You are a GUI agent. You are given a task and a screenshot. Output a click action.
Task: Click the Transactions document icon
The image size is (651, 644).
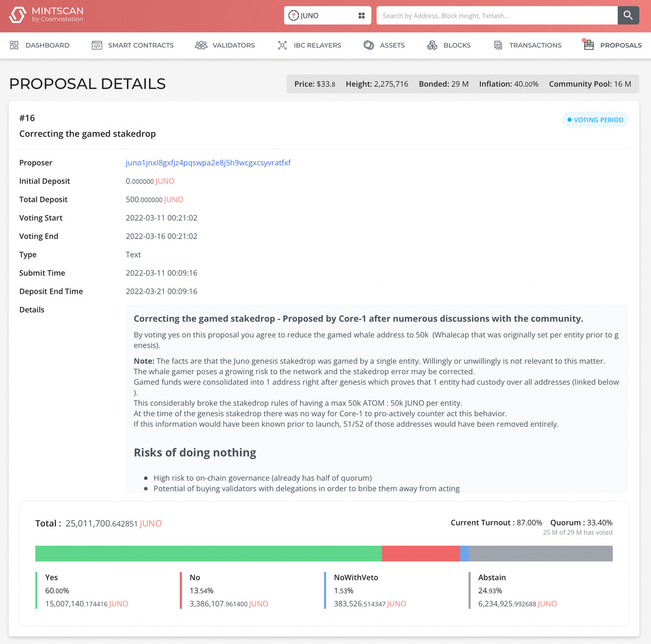click(498, 45)
